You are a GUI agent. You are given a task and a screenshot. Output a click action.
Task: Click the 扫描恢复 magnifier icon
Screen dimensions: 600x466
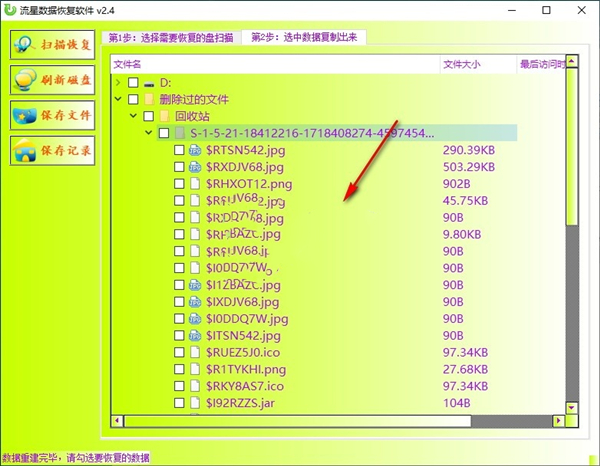tap(25, 45)
